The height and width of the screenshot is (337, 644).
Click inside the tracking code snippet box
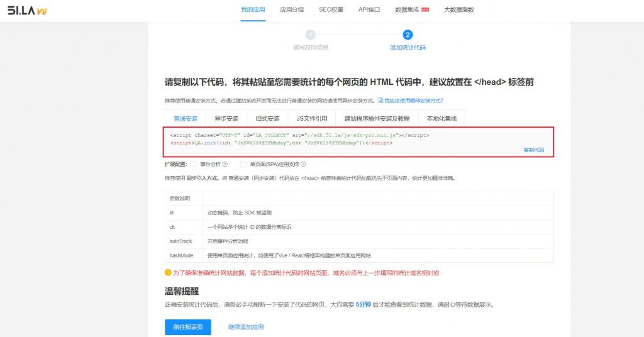pyautogui.click(x=358, y=142)
